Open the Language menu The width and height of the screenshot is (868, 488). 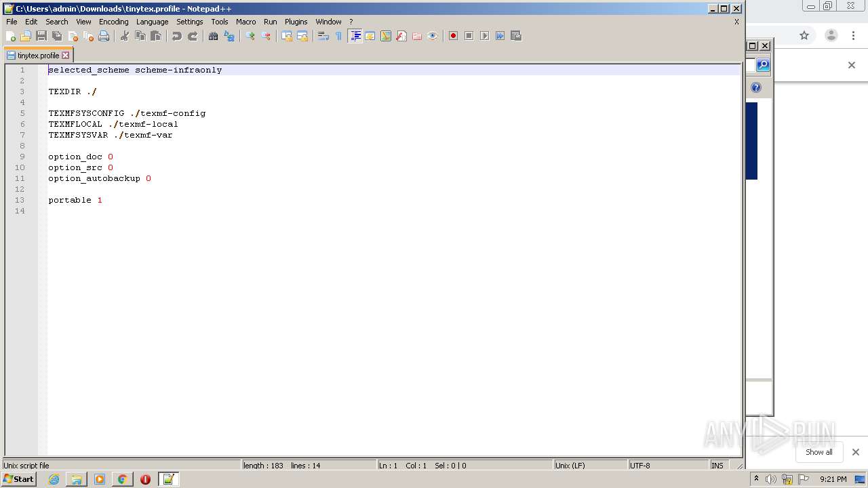[152, 22]
